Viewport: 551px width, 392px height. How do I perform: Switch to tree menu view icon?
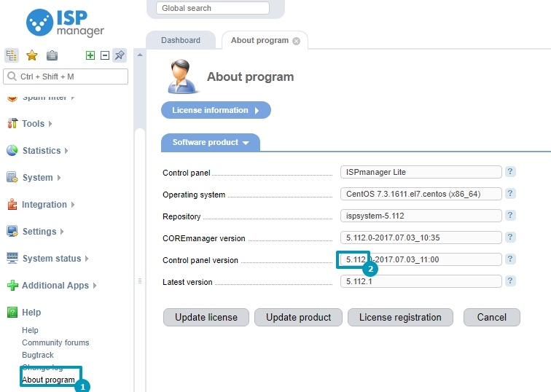tap(12, 55)
